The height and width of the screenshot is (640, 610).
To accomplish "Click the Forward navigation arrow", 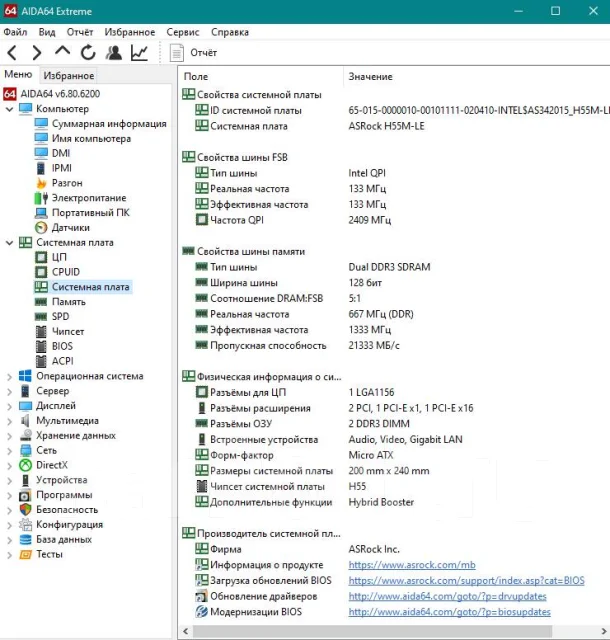I will 37,53.
